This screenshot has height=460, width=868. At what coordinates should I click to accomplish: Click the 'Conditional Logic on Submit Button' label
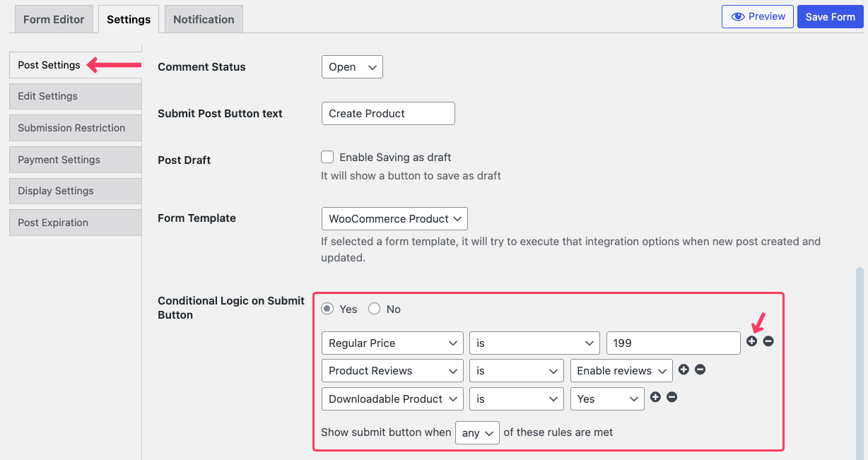tap(231, 307)
